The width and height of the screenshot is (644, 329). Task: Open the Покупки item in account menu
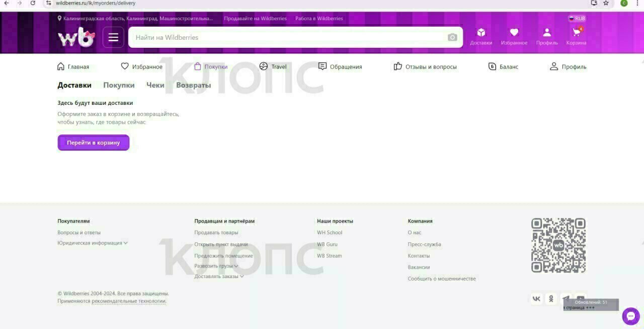click(x=211, y=67)
